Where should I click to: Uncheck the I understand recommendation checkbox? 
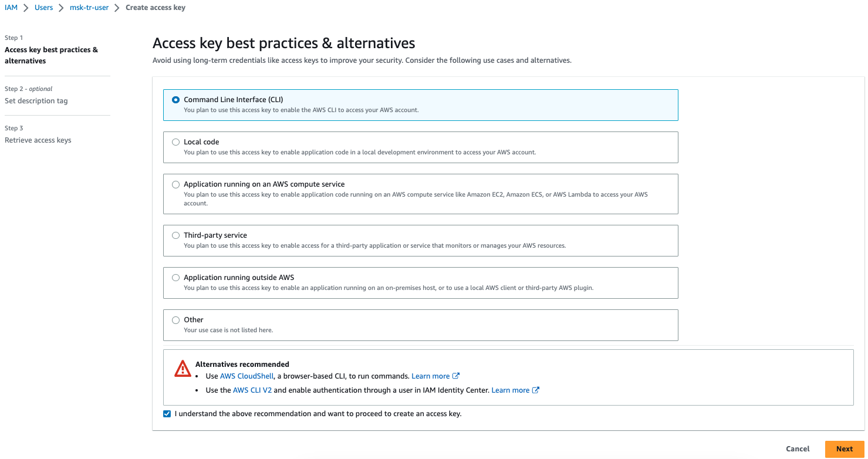pos(167,414)
